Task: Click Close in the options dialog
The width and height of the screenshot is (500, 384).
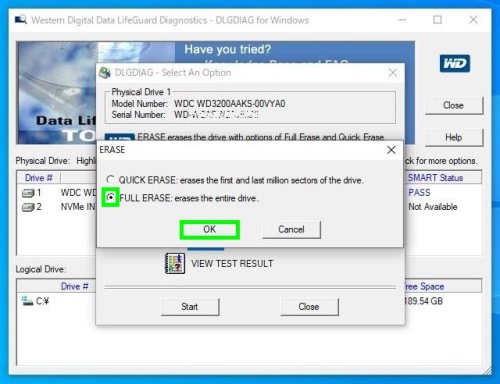Action: click(x=309, y=307)
